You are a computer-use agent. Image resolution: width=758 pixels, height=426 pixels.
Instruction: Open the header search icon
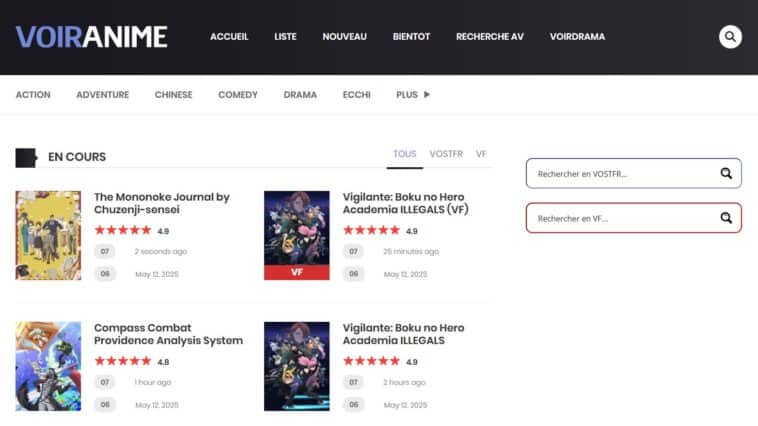point(730,37)
